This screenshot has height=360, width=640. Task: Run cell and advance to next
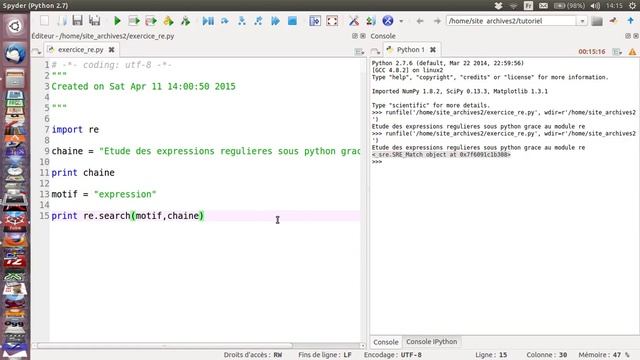tap(151, 21)
